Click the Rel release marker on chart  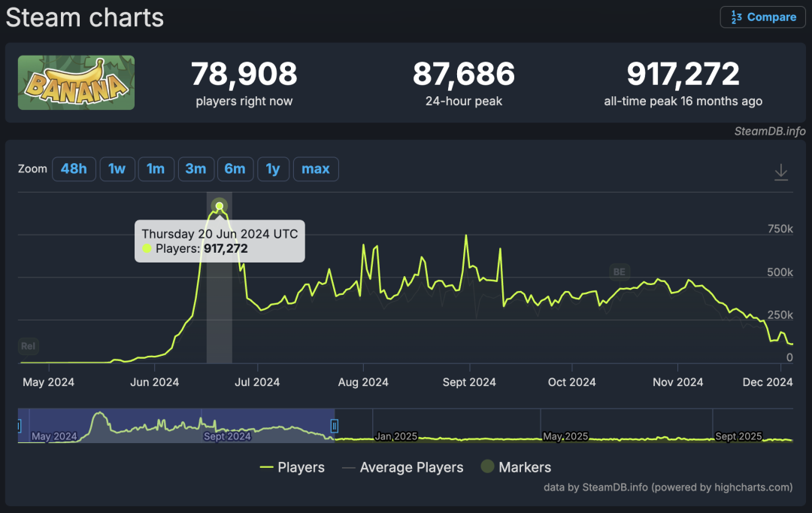(x=29, y=347)
